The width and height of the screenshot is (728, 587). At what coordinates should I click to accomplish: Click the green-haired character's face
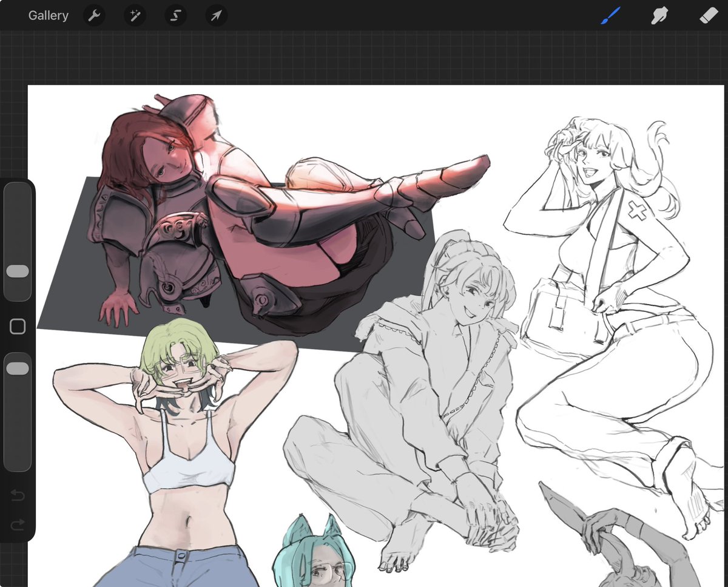(181, 370)
